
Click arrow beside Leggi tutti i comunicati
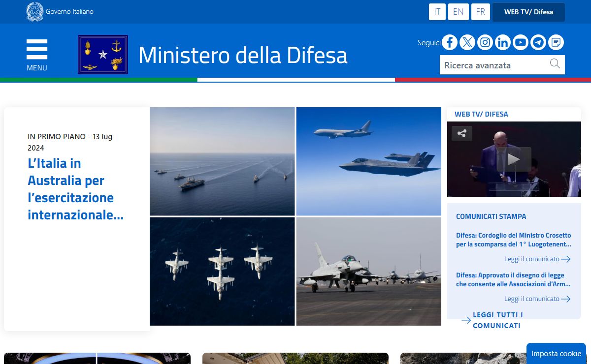pos(466,320)
